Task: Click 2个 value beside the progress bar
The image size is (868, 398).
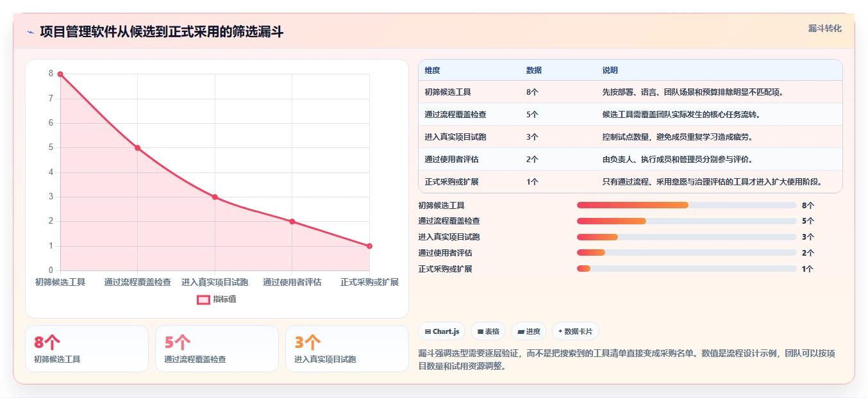Action: click(x=808, y=253)
